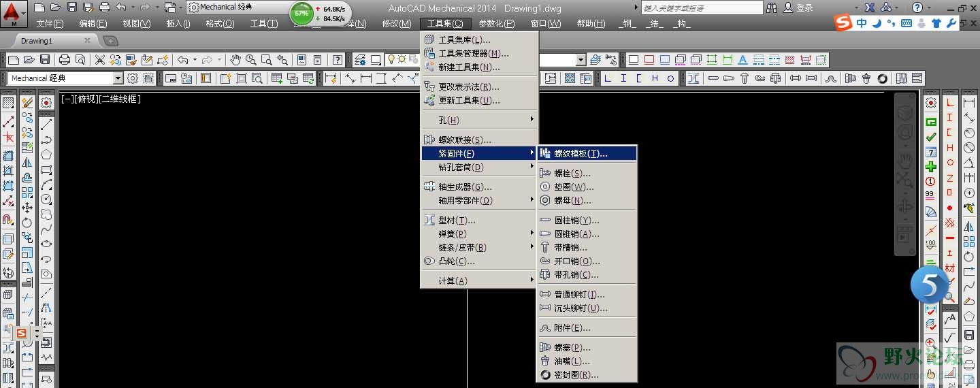The height and width of the screenshot is (388, 980).
Task: Click [二维线框] visual style label
Action: pyautogui.click(x=120, y=99)
